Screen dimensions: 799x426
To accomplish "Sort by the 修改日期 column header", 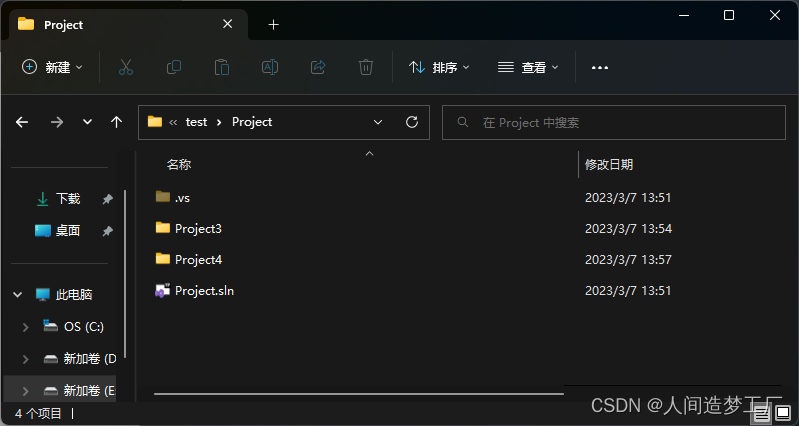I will pos(609,164).
